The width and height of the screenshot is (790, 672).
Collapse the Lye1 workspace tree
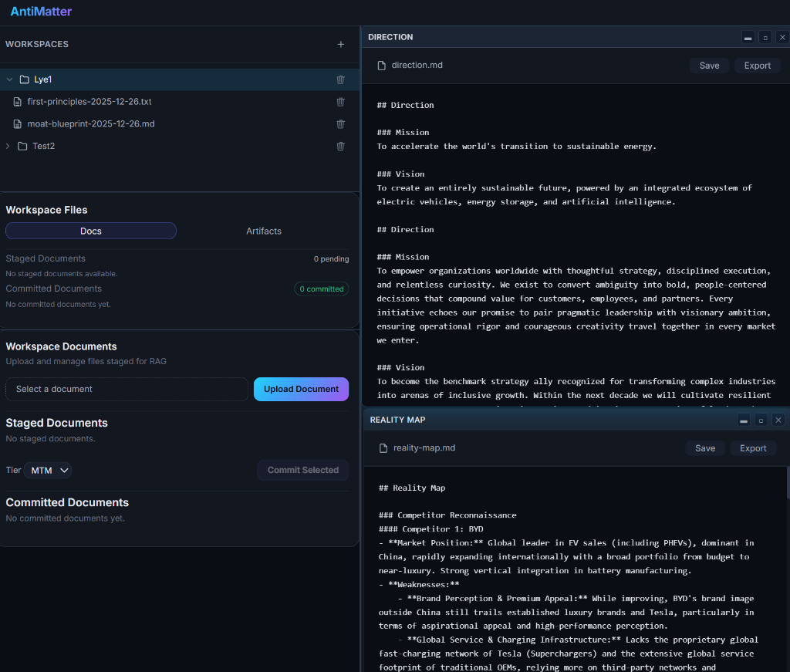pyautogui.click(x=8, y=79)
